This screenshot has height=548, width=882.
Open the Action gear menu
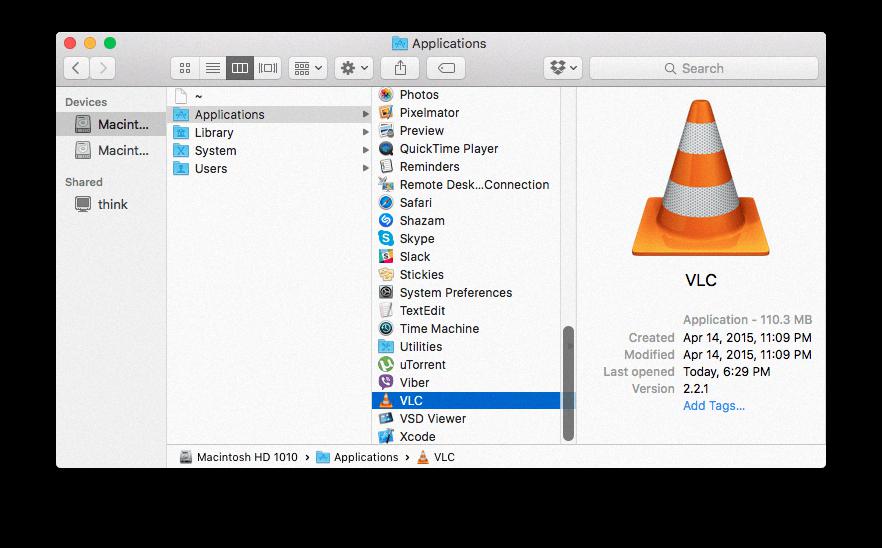[354, 68]
